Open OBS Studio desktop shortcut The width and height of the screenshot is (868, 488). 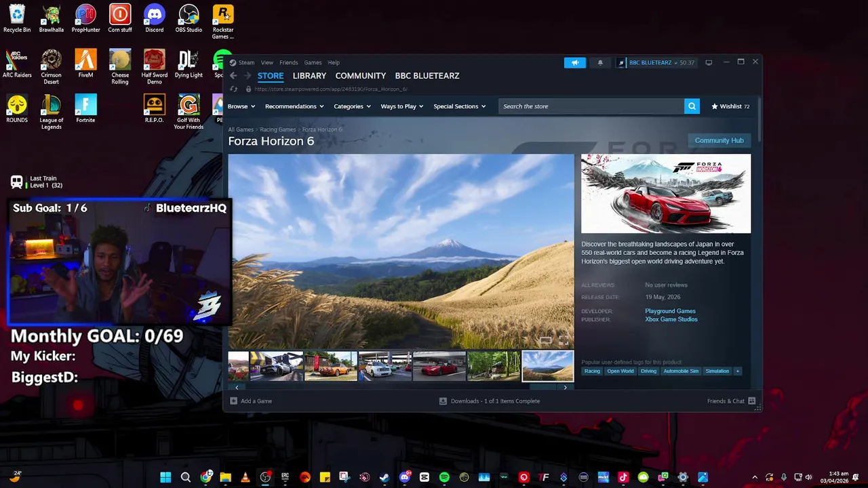point(189,19)
